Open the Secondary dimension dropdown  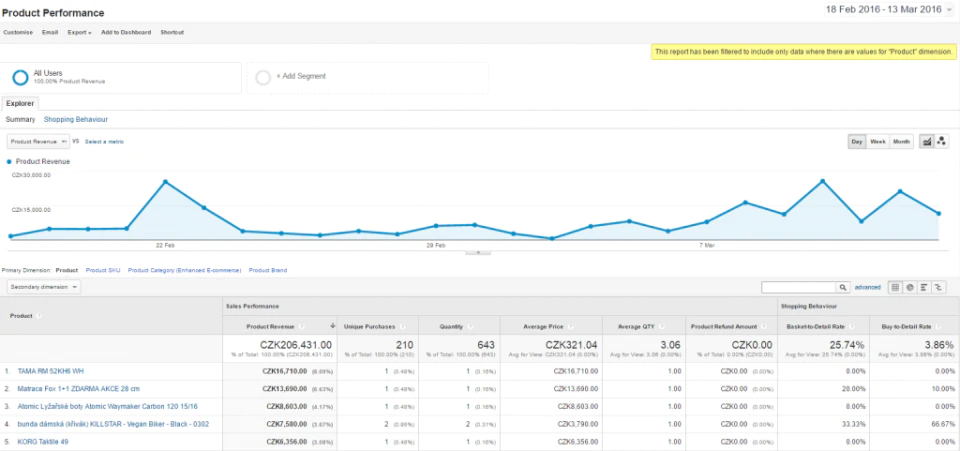point(43,286)
